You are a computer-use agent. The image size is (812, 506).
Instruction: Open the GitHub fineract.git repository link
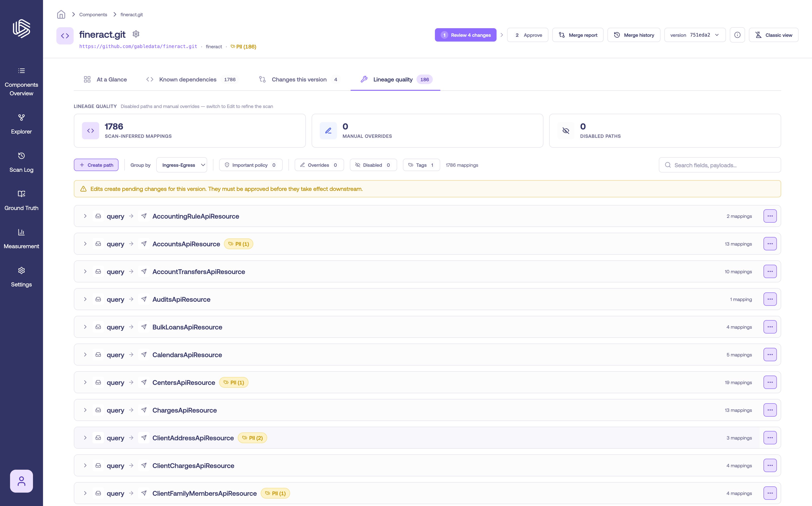[x=138, y=47]
